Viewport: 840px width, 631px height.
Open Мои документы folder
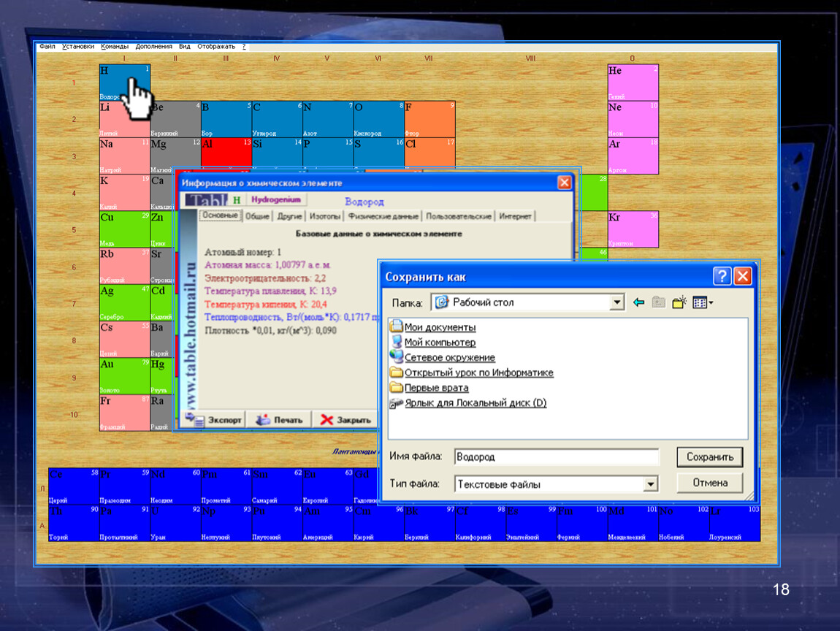point(440,327)
